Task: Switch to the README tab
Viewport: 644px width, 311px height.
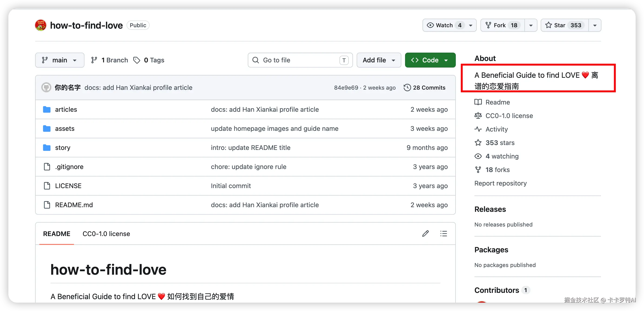Action: (57, 234)
